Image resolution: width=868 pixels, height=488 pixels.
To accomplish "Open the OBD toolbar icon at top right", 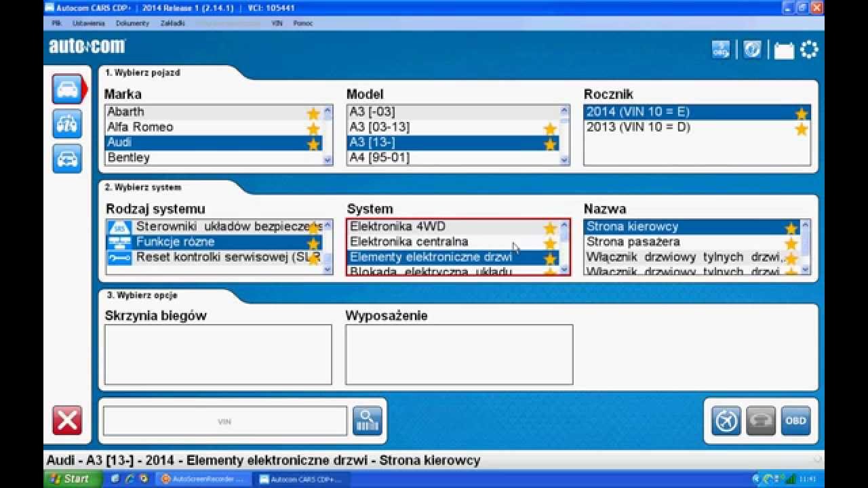I will (x=720, y=49).
